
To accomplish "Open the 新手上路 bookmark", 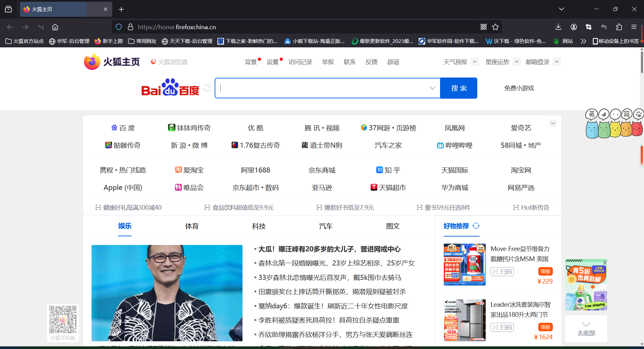I will [109, 41].
